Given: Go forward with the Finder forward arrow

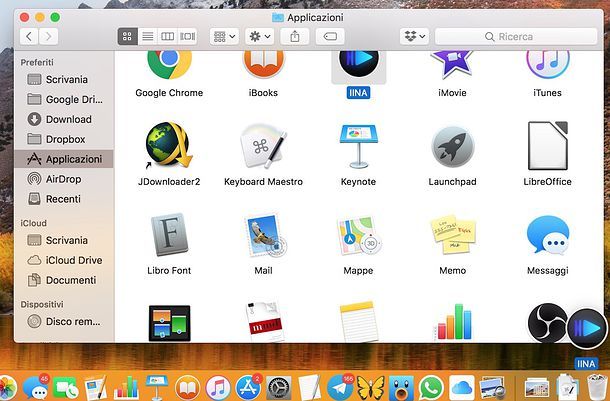Looking at the screenshot, I should point(49,37).
